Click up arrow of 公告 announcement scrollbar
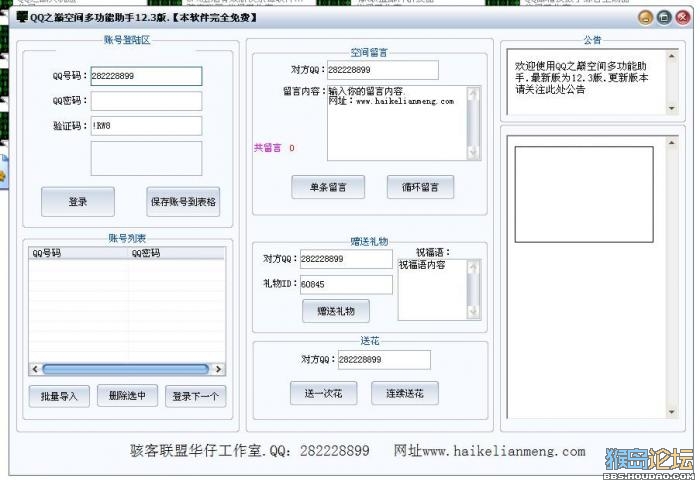The width and height of the screenshot is (700, 485). 671,56
